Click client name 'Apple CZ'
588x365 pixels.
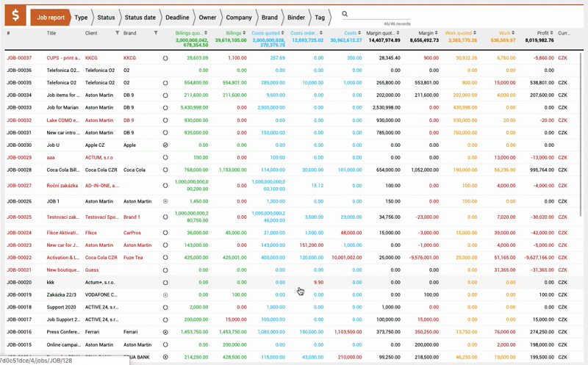point(95,145)
